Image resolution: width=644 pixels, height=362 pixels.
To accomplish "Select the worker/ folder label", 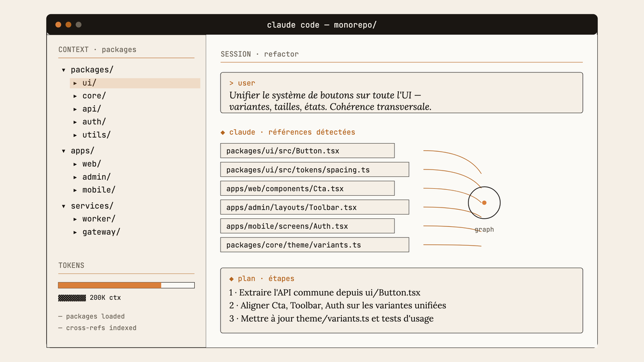I will 99,219.
